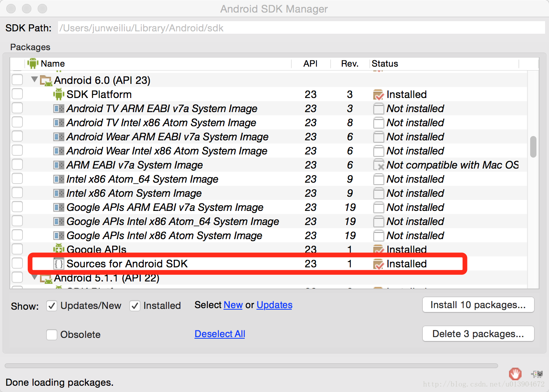This screenshot has width=549, height=392.
Task: Click the Sources for Android SDK braces icon
Action: (x=59, y=264)
